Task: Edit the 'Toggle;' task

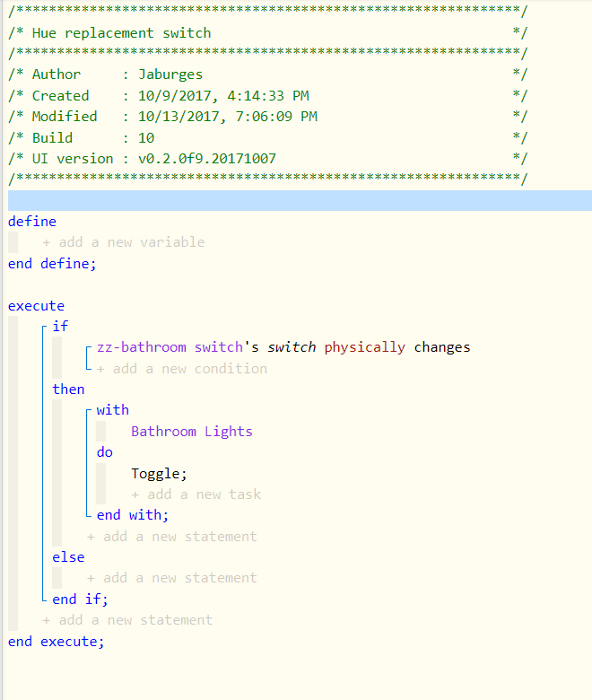Action: pyautogui.click(x=160, y=473)
